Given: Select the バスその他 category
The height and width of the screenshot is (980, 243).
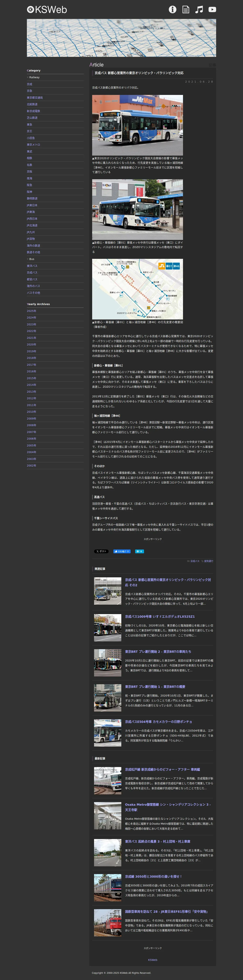Looking at the screenshot, I should (33, 293).
